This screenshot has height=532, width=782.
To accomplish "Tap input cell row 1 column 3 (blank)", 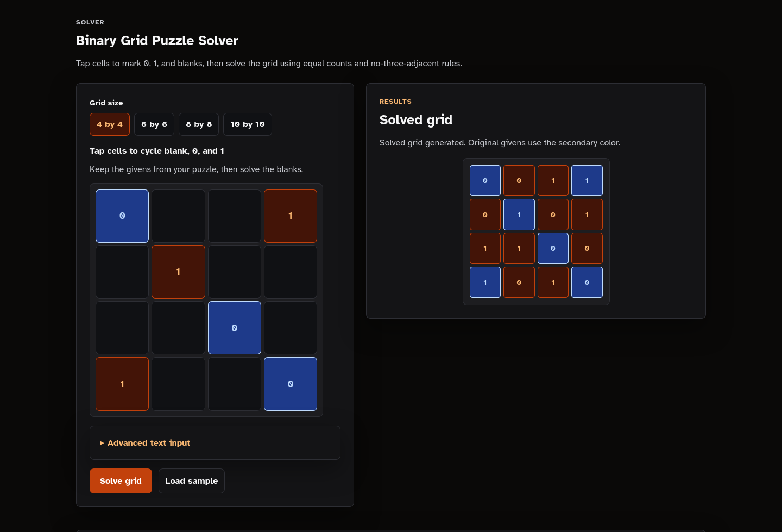I will click(235, 216).
